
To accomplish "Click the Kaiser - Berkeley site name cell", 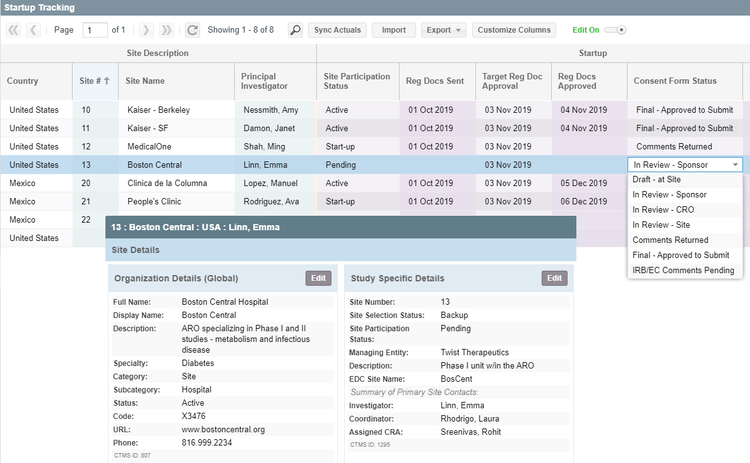I will tap(176, 110).
